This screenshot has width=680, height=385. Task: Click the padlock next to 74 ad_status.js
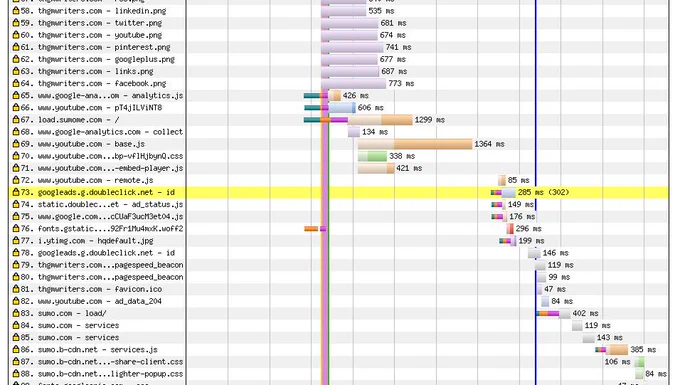(16, 204)
